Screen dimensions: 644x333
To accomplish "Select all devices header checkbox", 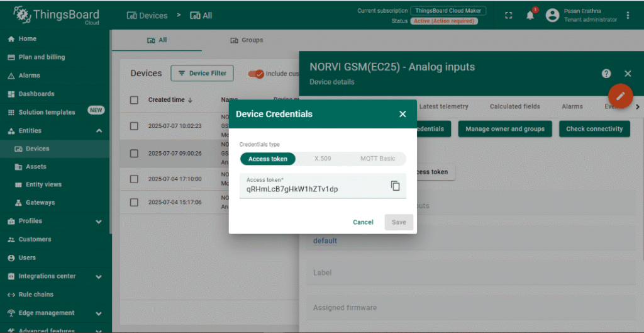I will click(x=134, y=100).
